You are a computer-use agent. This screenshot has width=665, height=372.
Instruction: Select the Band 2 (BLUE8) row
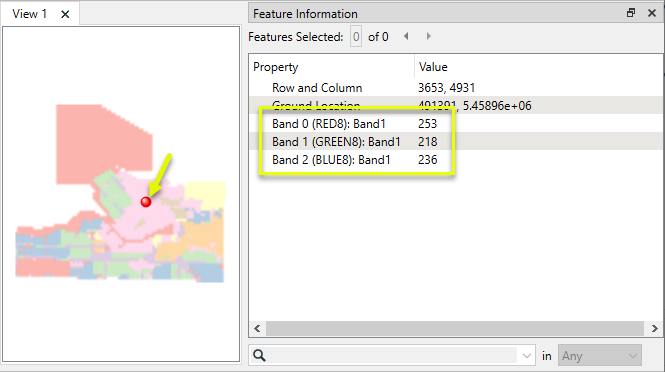pos(456,160)
